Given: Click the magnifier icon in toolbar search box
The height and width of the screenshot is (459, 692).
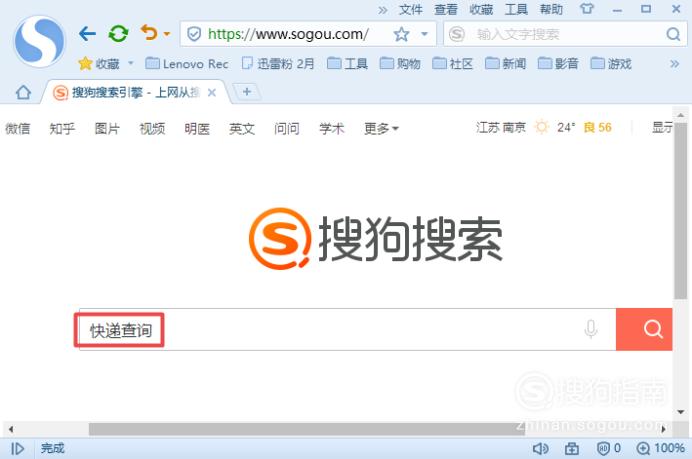Looking at the screenshot, I should click(673, 34).
